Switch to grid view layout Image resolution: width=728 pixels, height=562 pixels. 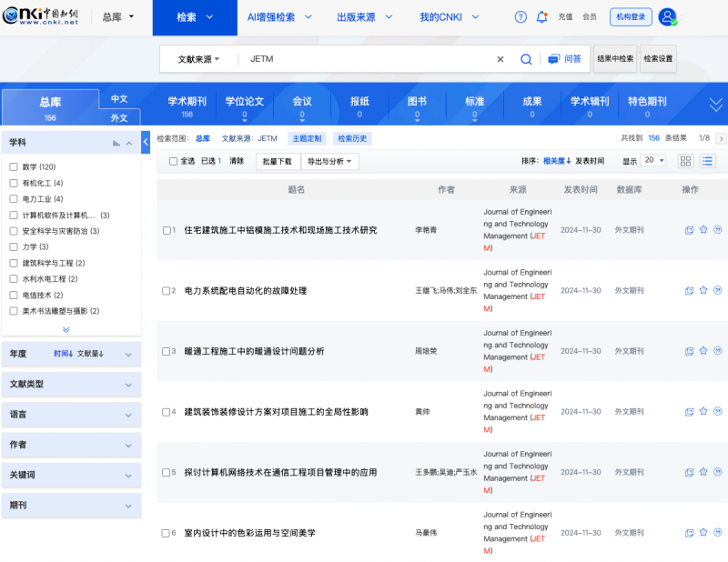tap(686, 161)
